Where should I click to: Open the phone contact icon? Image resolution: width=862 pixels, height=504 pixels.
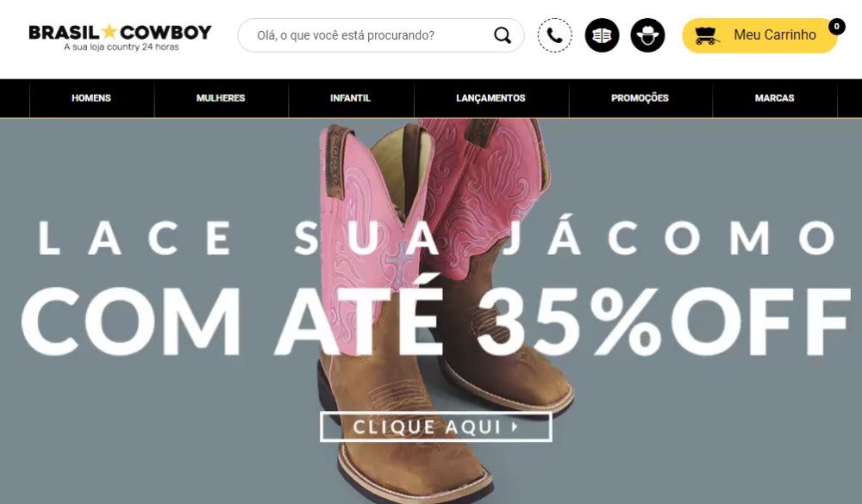(554, 35)
